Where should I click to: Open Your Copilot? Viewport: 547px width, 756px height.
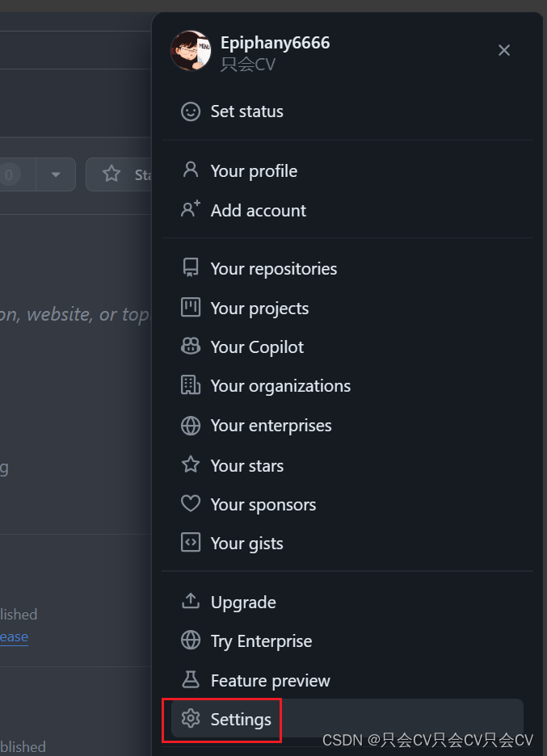[x=257, y=347]
